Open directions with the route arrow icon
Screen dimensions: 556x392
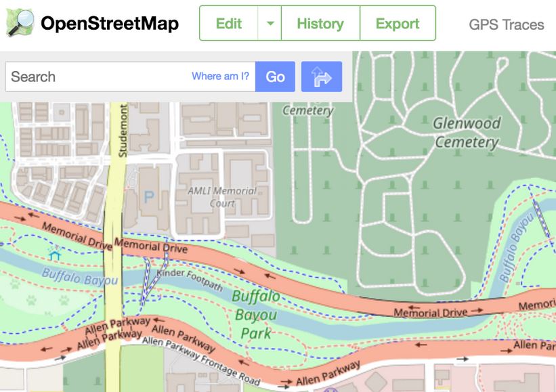321,77
